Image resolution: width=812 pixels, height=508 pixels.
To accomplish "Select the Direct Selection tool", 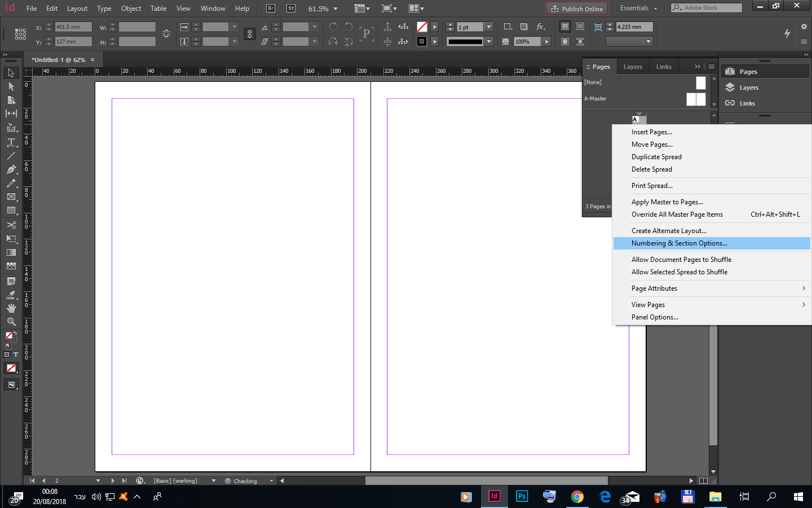I will click(12, 86).
